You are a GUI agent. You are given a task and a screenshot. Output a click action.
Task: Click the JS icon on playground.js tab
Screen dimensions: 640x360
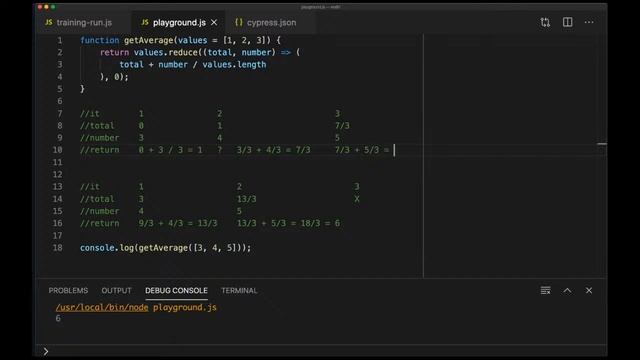[144, 22]
